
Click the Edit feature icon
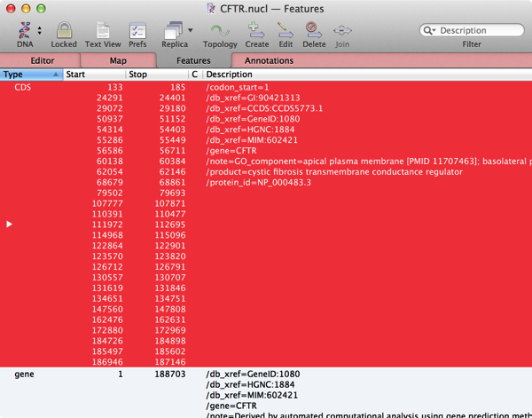pyautogui.click(x=286, y=30)
